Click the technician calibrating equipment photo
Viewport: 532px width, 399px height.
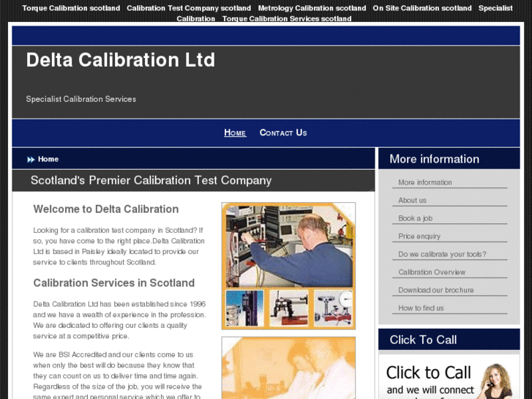click(x=288, y=266)
